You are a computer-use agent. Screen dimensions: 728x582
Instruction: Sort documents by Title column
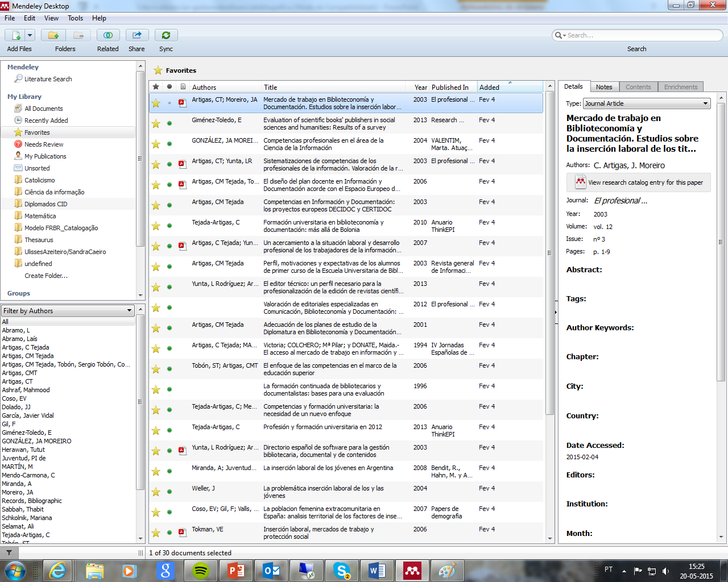pos(334,87)
